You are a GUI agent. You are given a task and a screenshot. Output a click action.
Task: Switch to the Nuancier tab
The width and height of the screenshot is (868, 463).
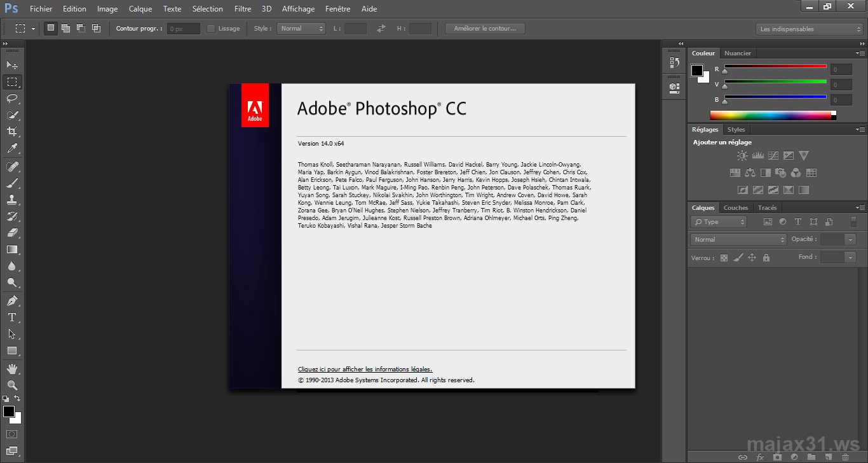click(738, 53)
